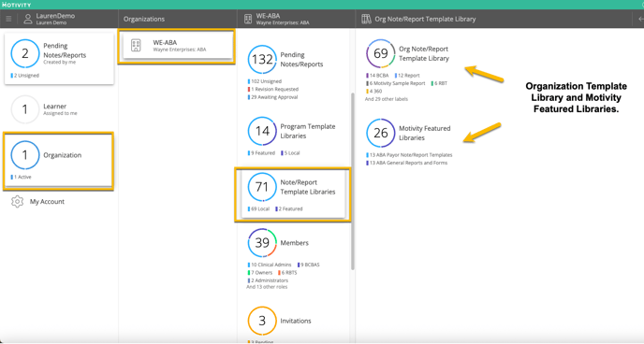Click the Motivity logo

click(x=17, y=5)
